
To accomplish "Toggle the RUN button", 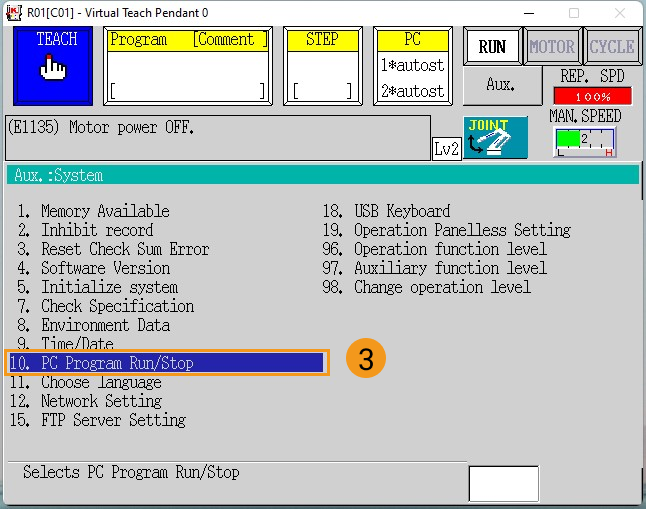I will [492, 46].
